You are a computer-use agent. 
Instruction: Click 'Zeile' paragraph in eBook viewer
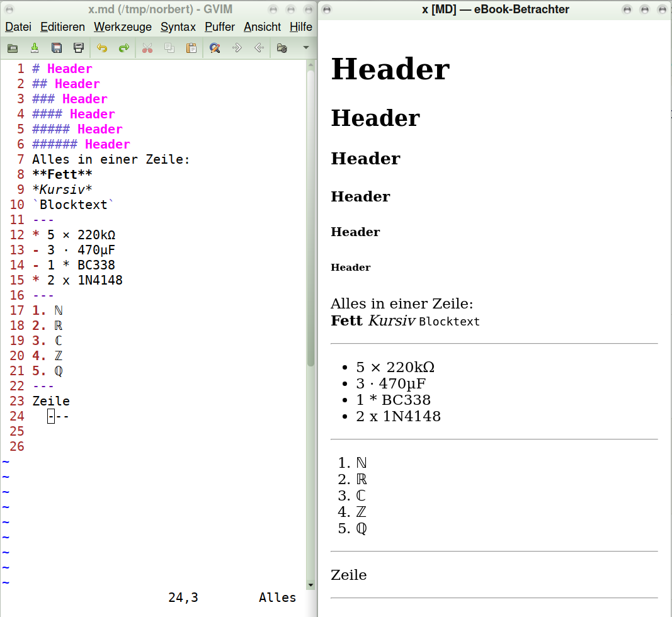[x=349, y=575]
